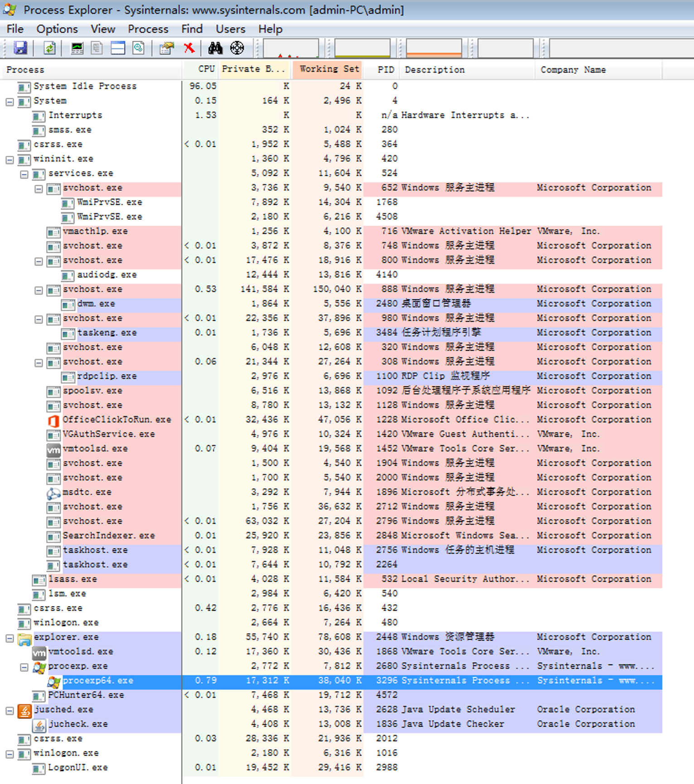The width and height of the screenshot is (694, 784).
Task: Select the spoolsv.exe process row
Action: pos(332,391)
